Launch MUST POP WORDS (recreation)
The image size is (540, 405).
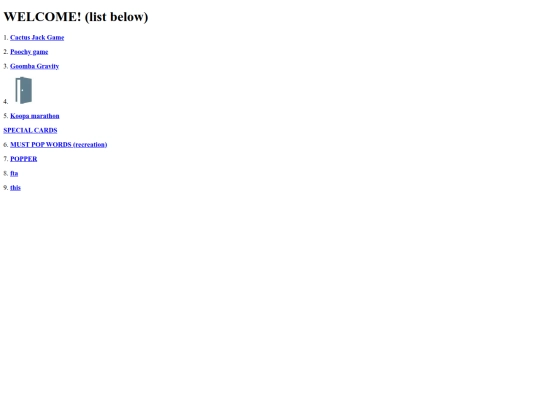(59, 145)
